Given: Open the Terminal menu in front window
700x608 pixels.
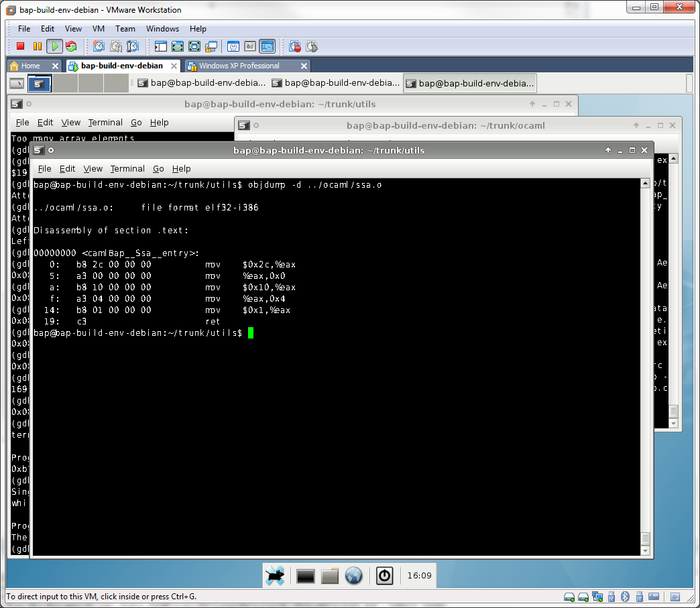Looking at the screenshot, I should click(x=127, y=168).
